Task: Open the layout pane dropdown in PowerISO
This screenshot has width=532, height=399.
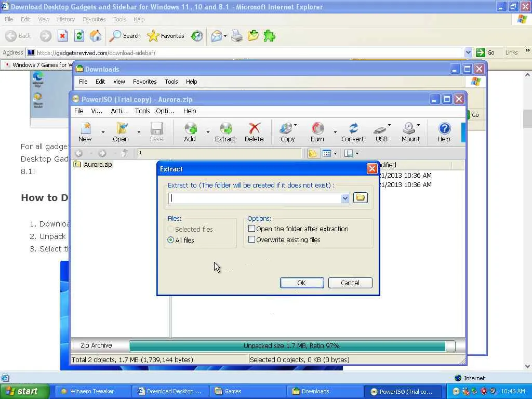Action: (x=357, y=153)
